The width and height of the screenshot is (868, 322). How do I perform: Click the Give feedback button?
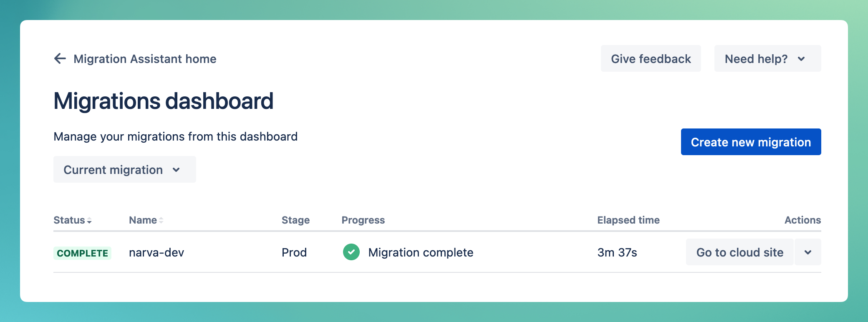tap(651, 58)
